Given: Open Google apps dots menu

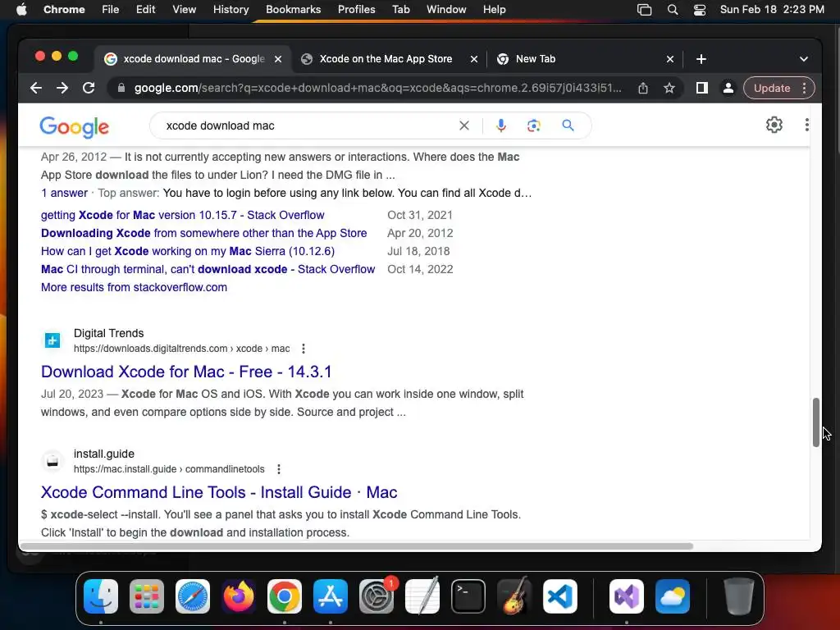Looking at the screenshot, I should tap(807, 125).
